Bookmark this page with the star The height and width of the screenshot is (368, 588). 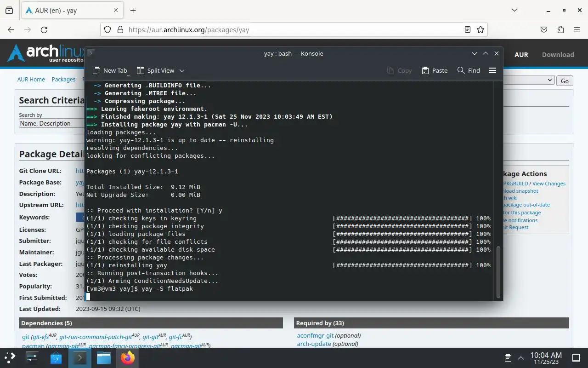point(480,29)
